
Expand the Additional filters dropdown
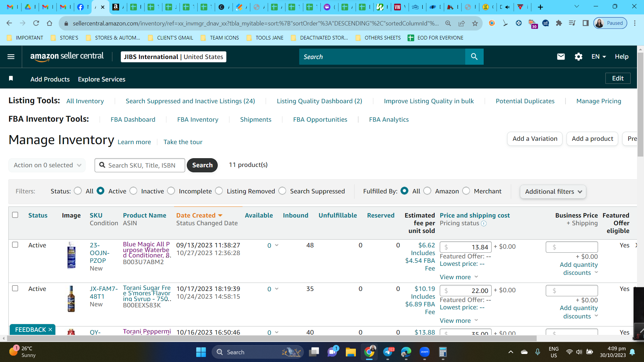click(553, 192)
